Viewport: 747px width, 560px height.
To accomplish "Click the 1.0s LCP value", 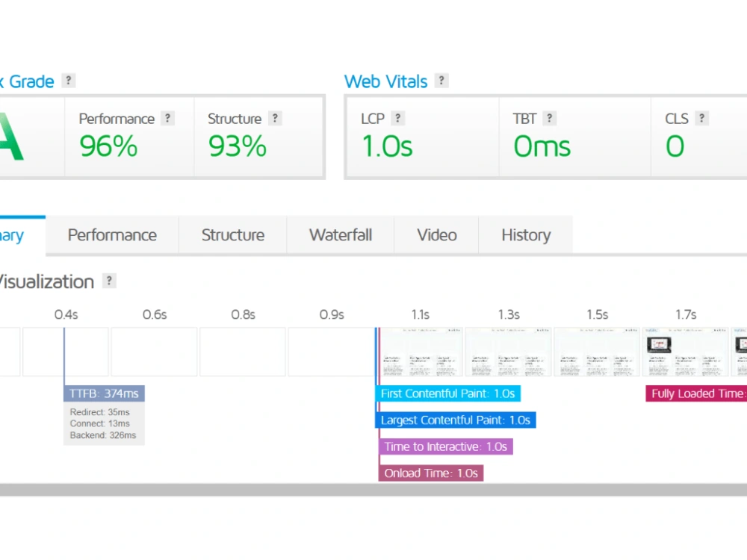I will pos(387,146).
